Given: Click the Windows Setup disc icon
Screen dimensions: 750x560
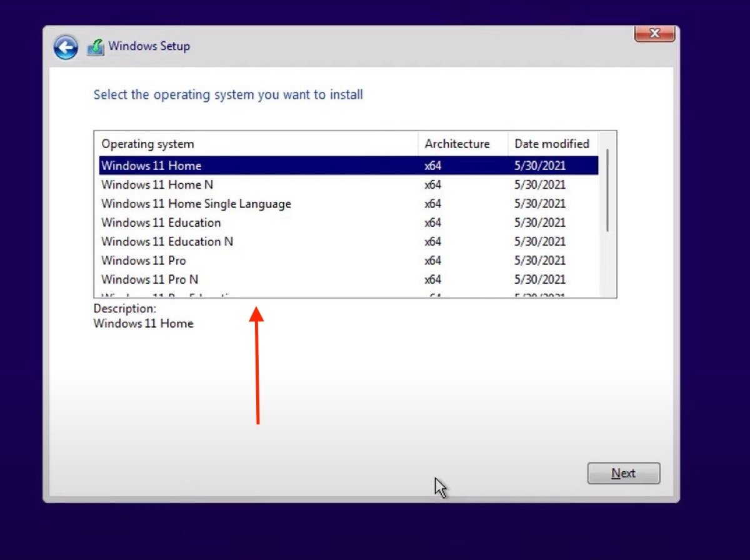Looking at the screenshot, I should pos(96,47).
